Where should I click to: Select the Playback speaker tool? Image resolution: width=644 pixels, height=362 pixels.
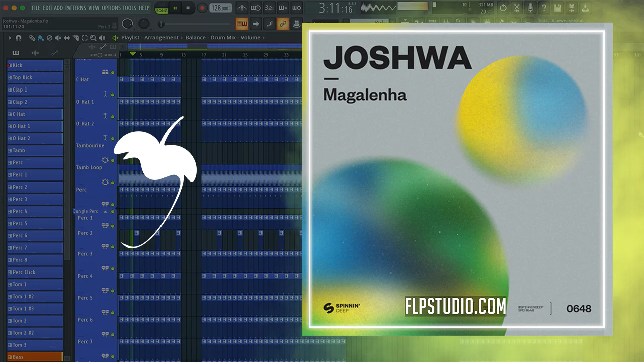coord(102,38)
